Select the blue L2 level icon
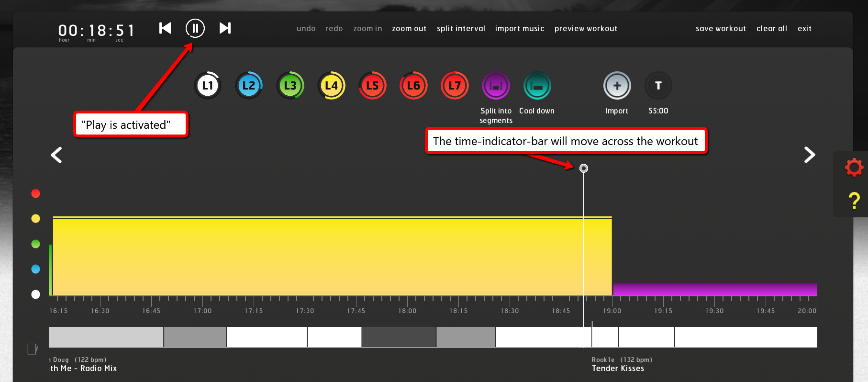The height and width of the screenshot is (382, 868). point(249,86)
